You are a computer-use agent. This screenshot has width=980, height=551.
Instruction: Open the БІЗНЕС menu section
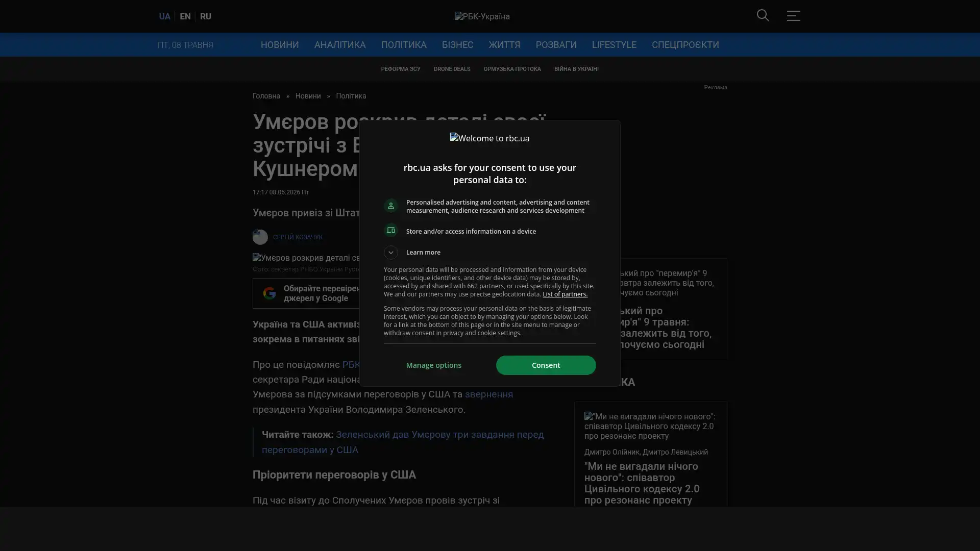coord(458,45)
